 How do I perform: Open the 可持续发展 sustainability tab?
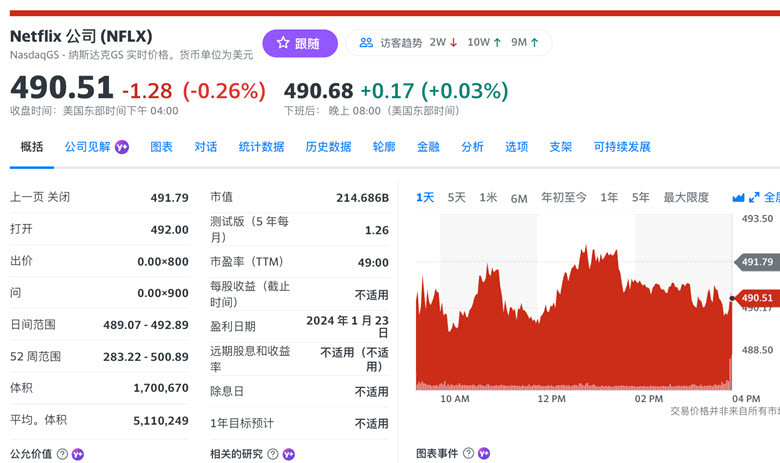pyautogui.click(x=622, y=147)
